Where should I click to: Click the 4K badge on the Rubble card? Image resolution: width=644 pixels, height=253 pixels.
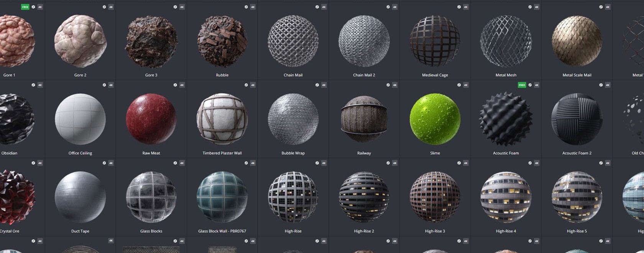[x=253, y=7]
